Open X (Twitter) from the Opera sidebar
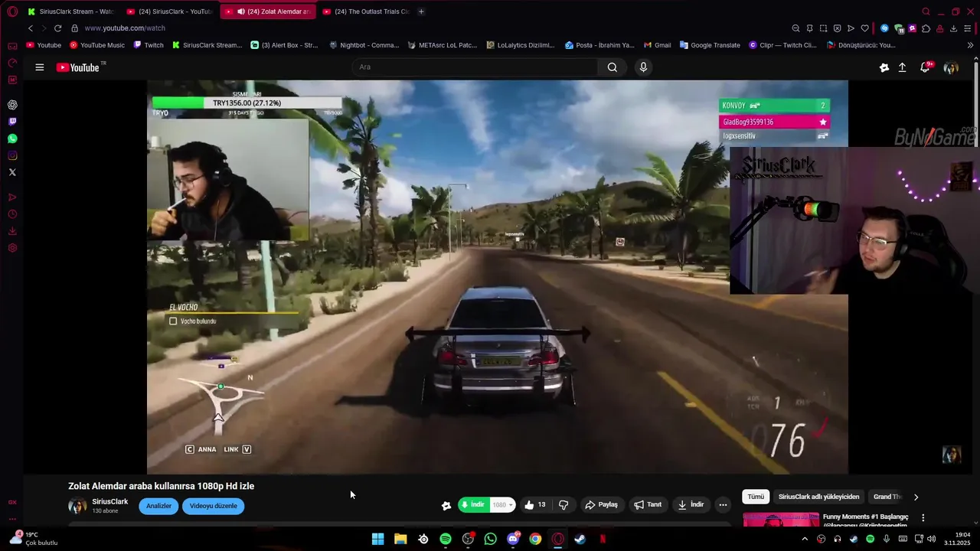The width and height of the screenshot is (980, 551). (x=12, y=172)
